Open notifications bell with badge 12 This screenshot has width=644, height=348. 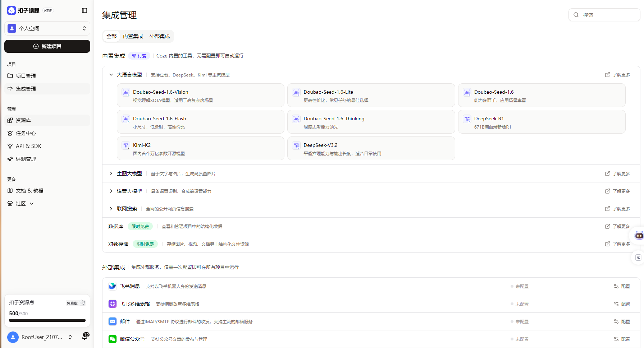click(x=85, y=336)
